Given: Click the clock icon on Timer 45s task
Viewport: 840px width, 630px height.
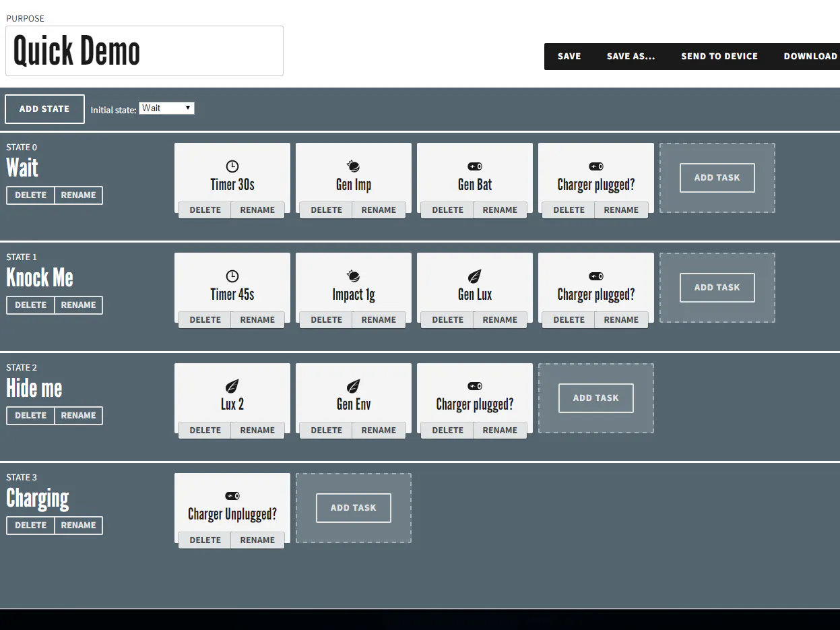Looking at the screenshot, I should 232,276.
